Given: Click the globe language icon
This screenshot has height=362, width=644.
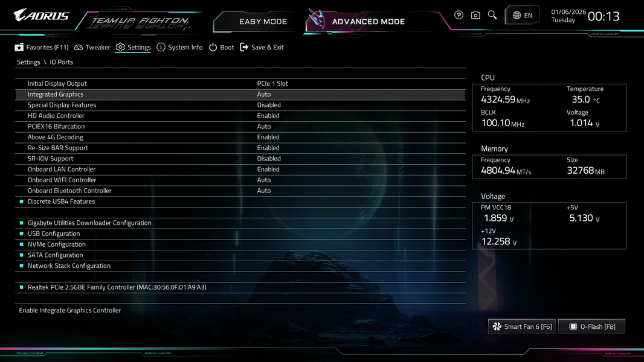Looking at the screenshot, I should point(517,16).
